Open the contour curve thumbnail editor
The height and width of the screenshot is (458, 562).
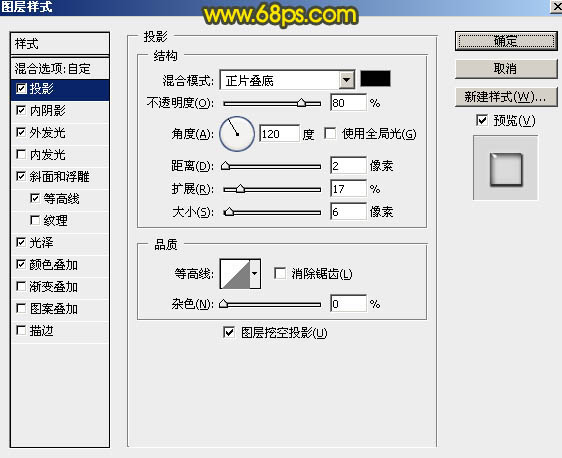(235, 274)
